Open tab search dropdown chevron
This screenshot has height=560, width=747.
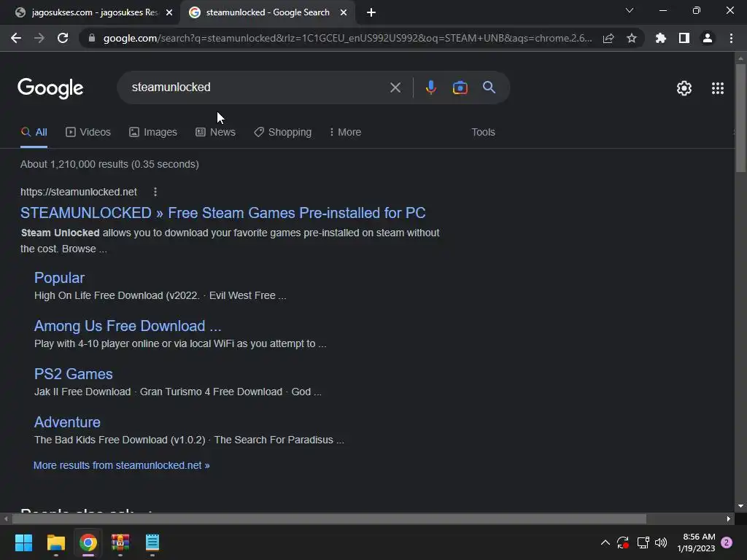pos(630,10)
